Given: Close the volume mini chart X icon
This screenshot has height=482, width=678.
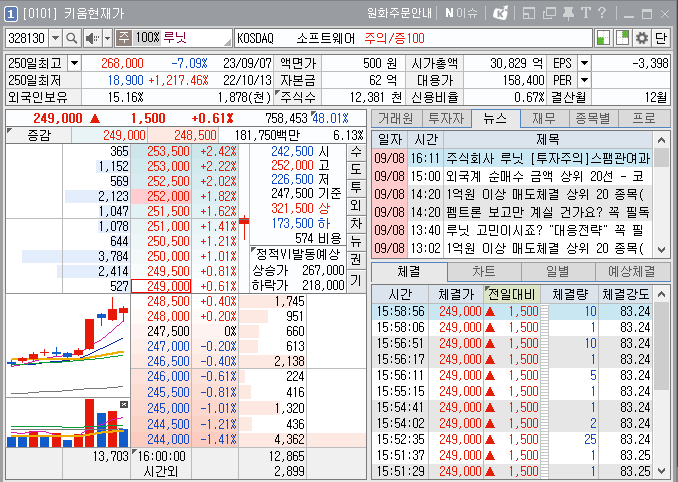Looking at the screenshot, I should pyautogui.click(x=124, y=405).
